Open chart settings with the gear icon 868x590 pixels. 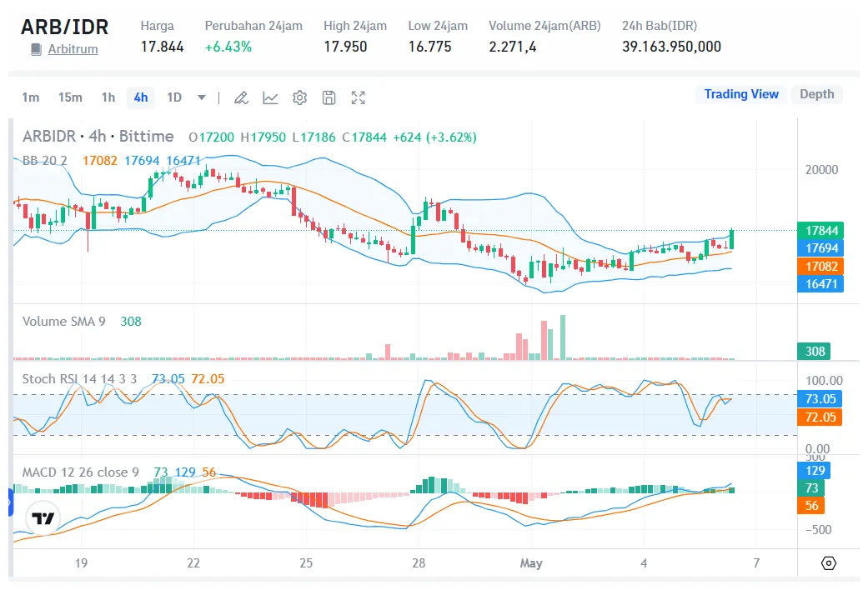point(299,97)
